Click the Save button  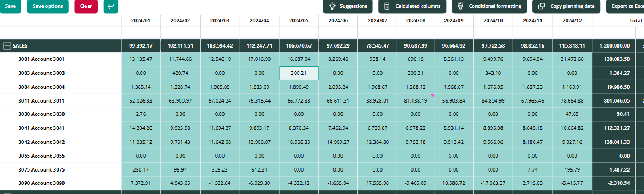[11, 6]
